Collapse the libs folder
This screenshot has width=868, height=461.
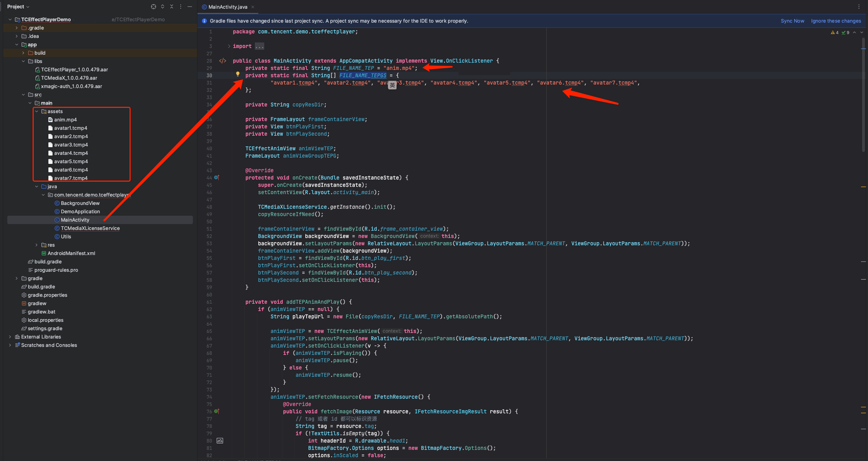(x=23, y=61)
